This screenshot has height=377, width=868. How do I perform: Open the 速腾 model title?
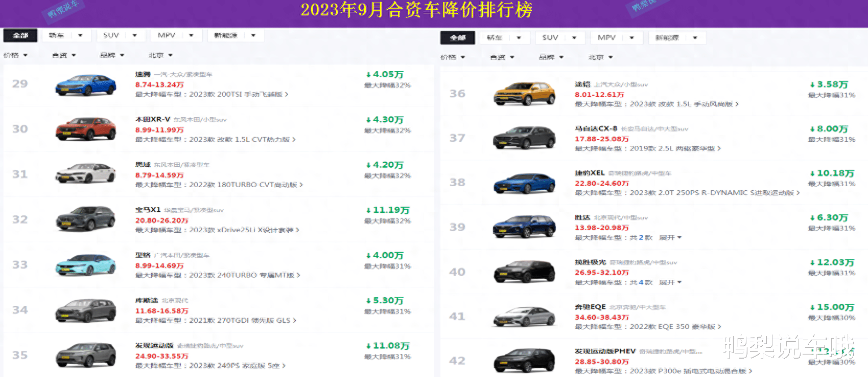click(143, 75)
